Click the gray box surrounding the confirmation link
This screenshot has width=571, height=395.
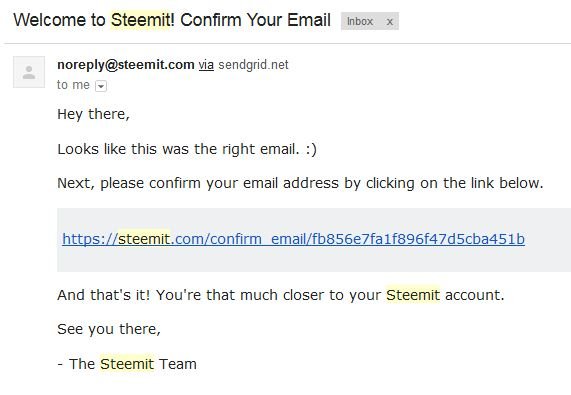314,240
